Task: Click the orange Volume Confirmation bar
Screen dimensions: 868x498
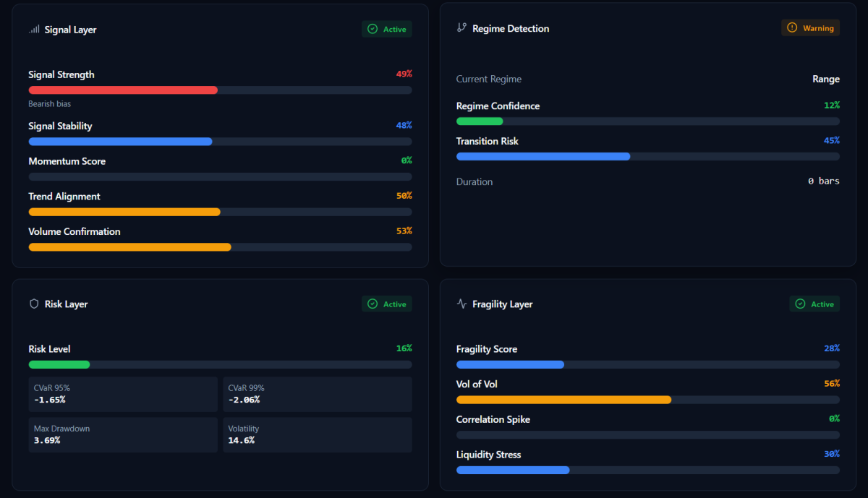Action: point(129,247)
